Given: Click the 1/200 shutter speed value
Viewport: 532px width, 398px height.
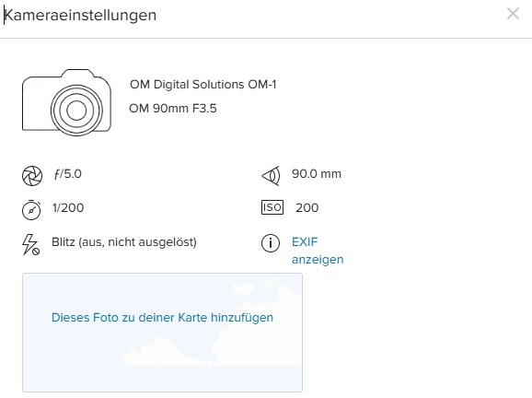Looking at the screenshot, I should point(68,207).
